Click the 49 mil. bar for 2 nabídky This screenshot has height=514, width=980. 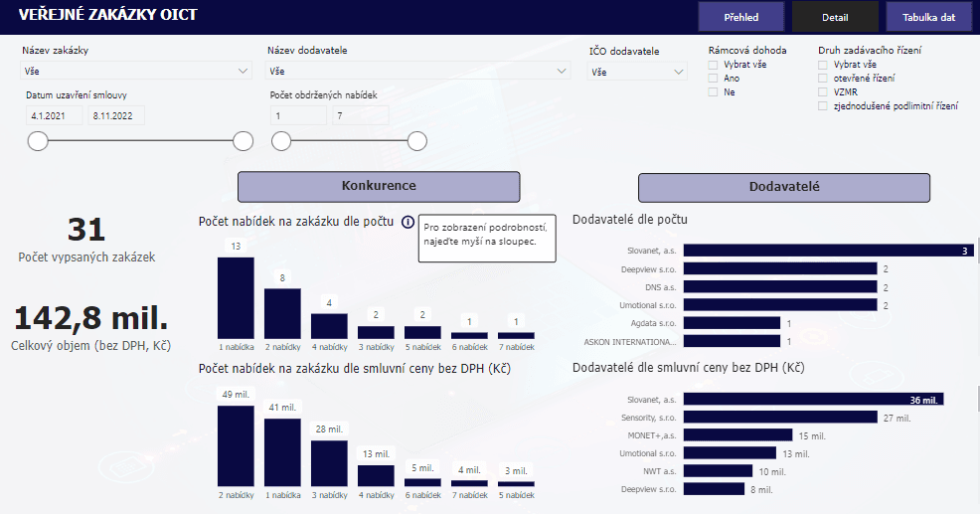236,445
